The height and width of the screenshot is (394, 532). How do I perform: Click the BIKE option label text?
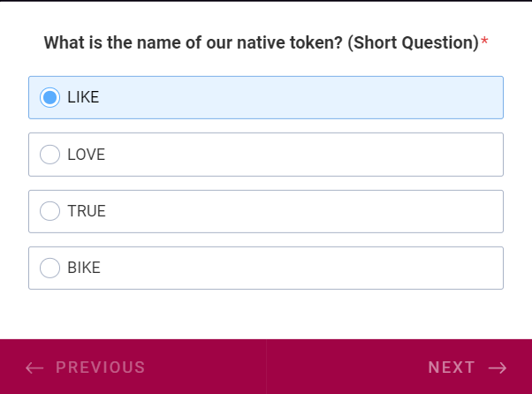coord(84,268)
